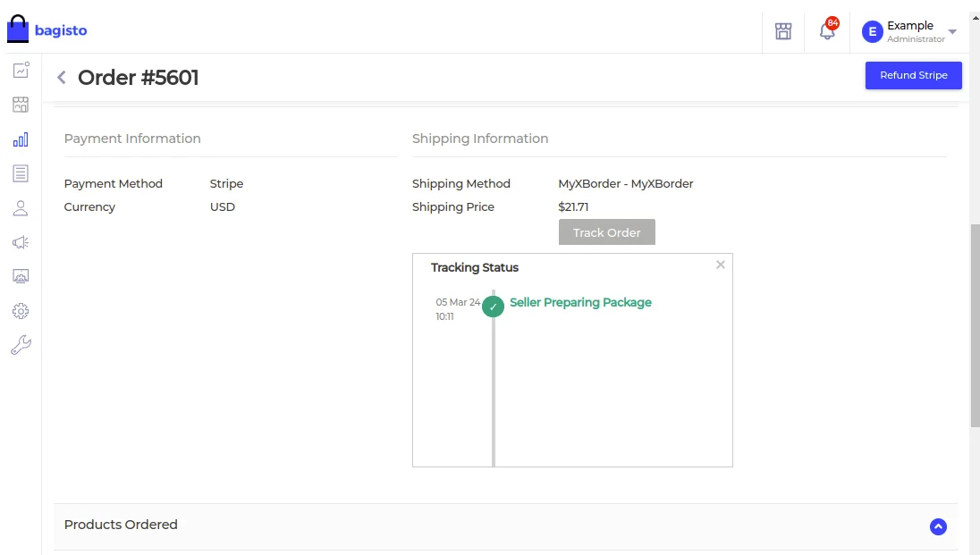Open the Marketing megaphone icon in sidebar

[x=21, y=242]
